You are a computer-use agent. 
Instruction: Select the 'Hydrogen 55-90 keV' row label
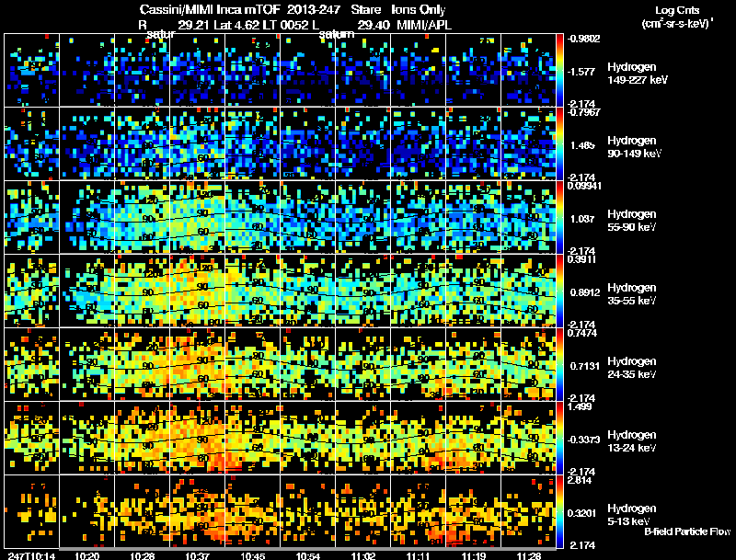pos(632,221)
